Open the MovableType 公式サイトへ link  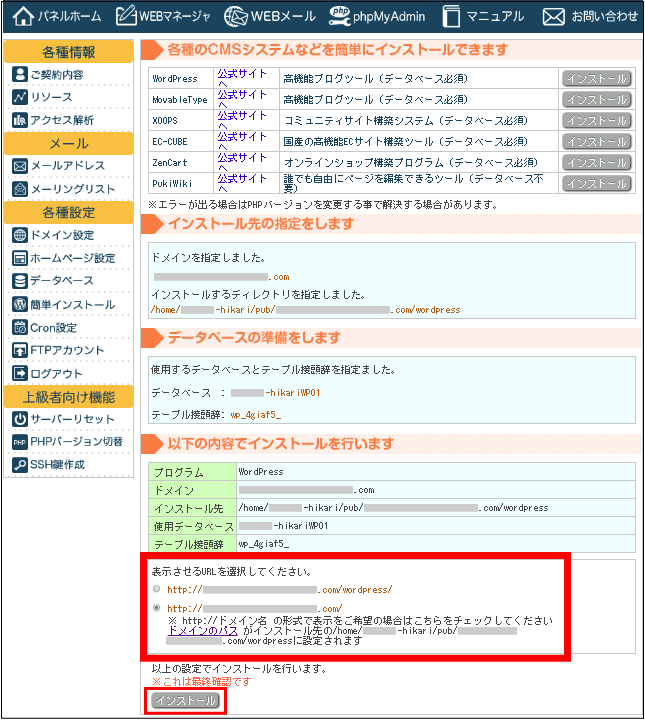pos(242,99)
